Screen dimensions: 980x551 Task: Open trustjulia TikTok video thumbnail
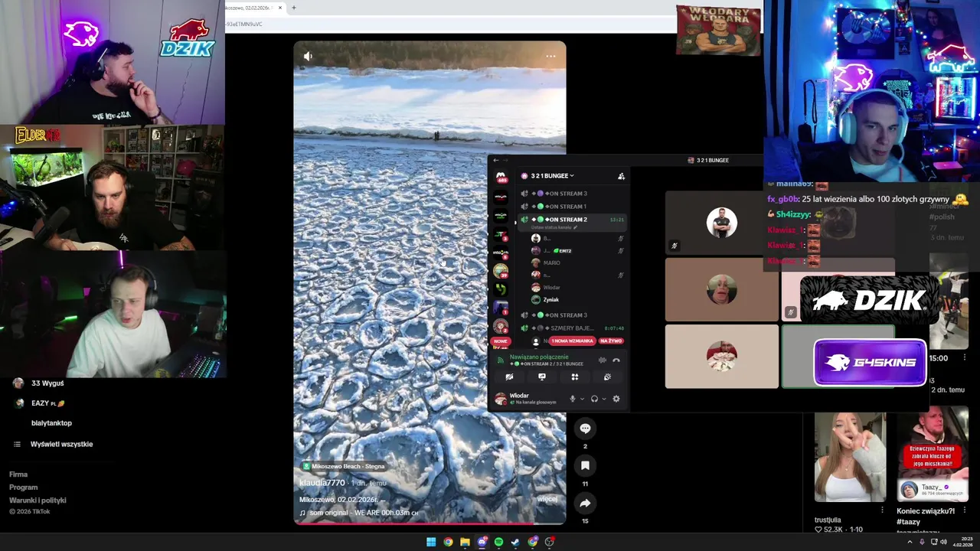[x=850, y=457]
